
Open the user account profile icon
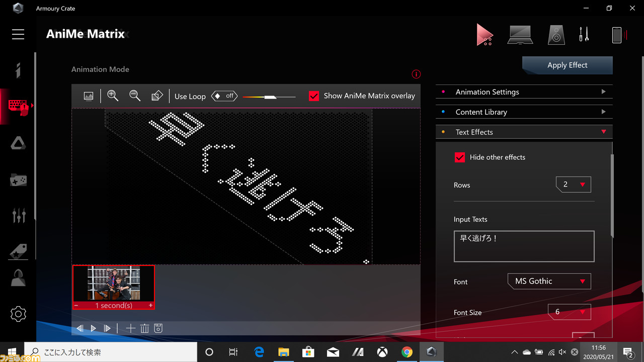pyautogui.click(x=18, y=278)
